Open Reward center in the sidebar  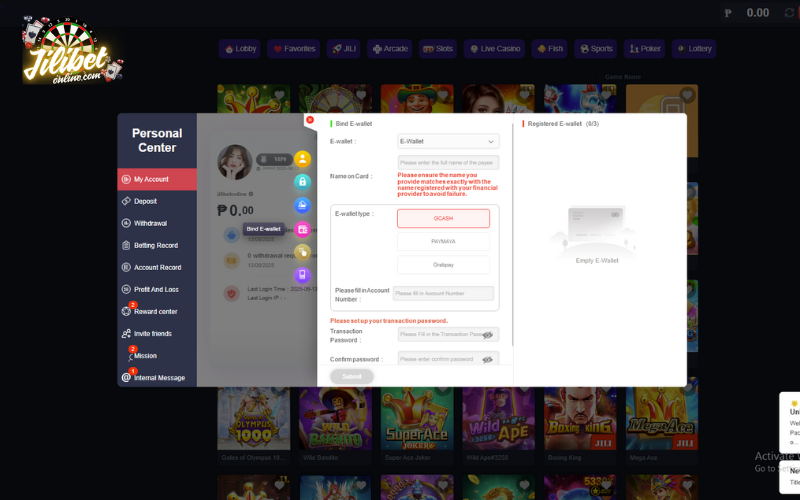(157, 311)
